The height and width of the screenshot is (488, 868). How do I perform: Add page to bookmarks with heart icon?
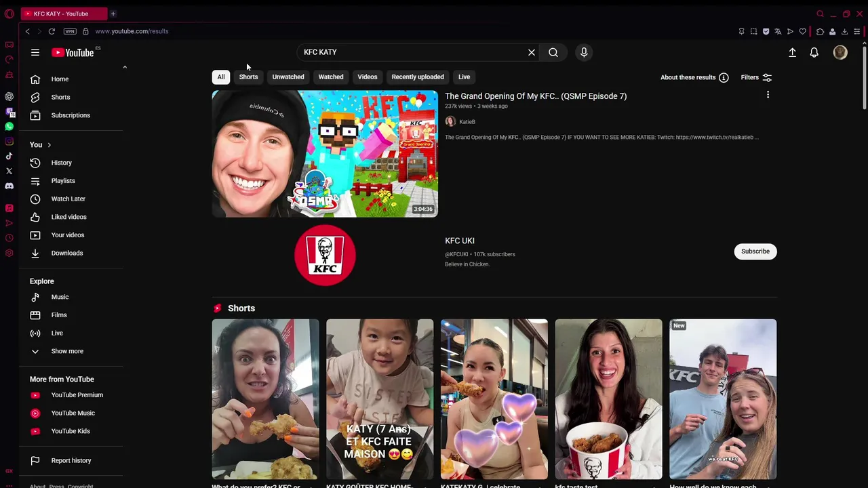point(802,31)
